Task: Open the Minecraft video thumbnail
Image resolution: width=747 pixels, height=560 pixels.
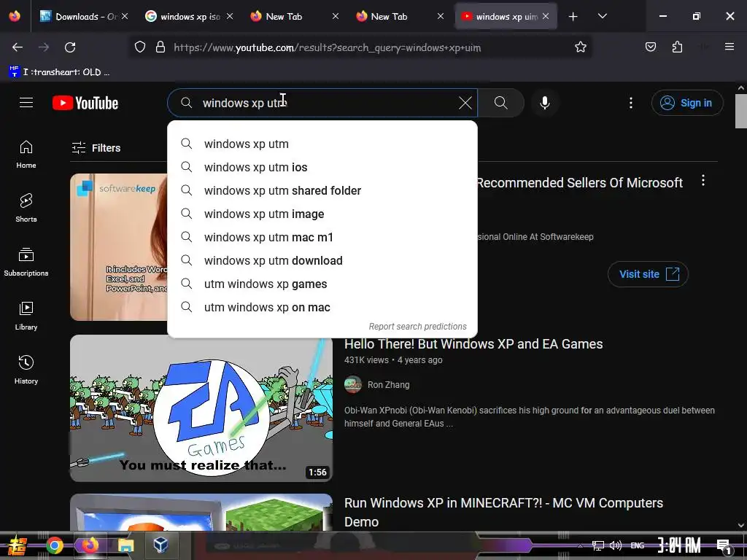Action: (x=201, y=513)
